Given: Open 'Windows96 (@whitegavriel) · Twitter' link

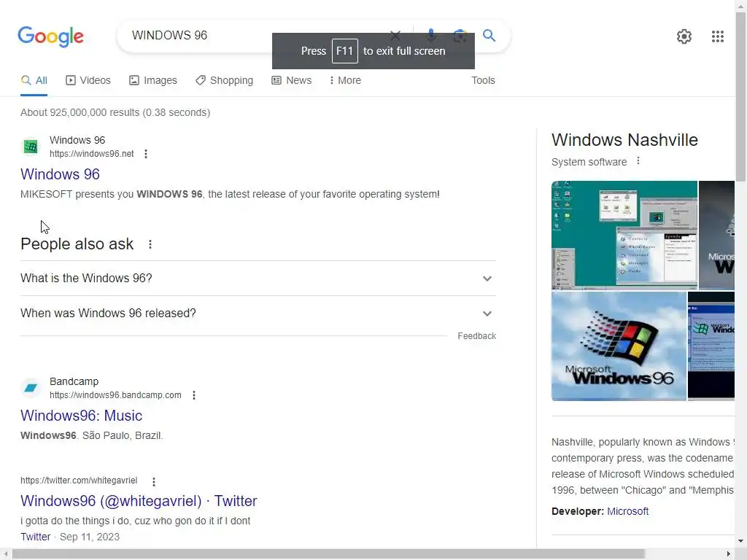Looking at the screenshot, I should click(x=139, y=501).
